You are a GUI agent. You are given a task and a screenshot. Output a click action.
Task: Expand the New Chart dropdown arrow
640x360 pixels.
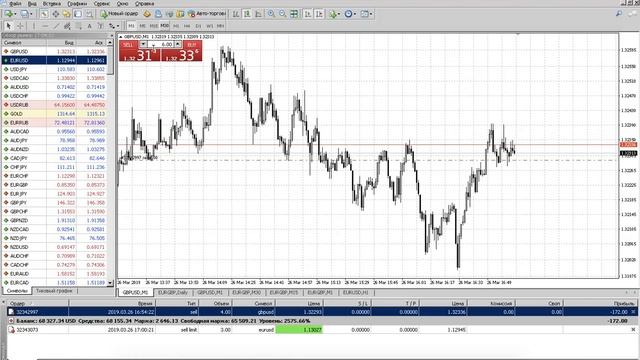[15, 14]
